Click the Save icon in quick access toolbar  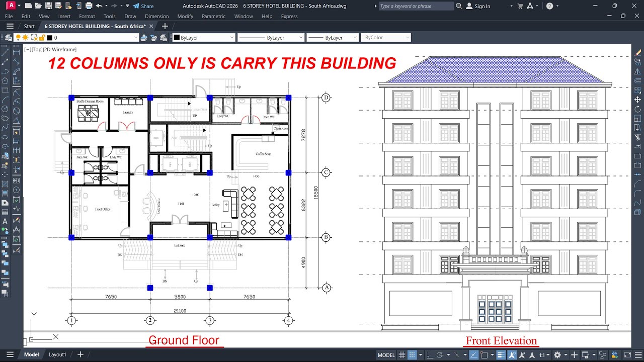click(48, 6)
